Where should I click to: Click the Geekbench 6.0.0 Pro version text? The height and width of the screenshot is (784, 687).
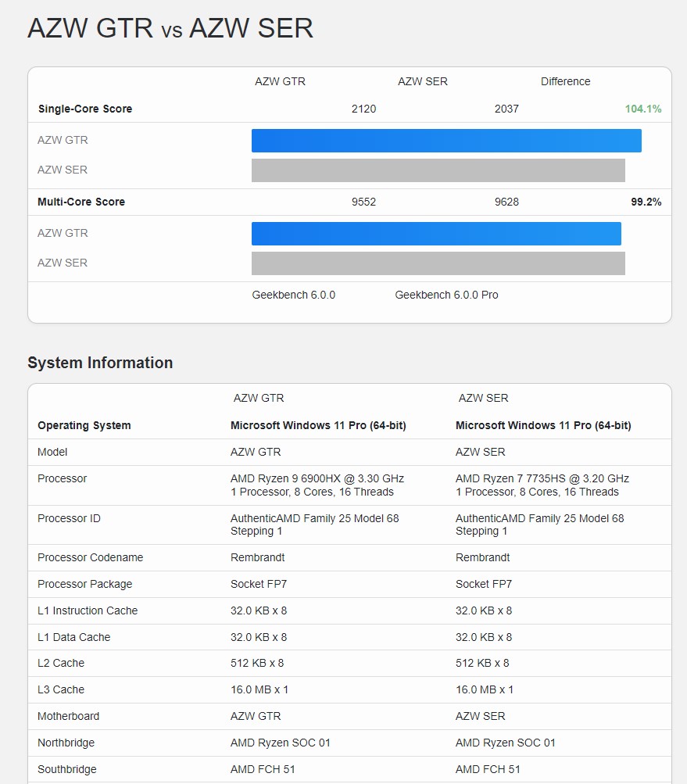[446, 295]
